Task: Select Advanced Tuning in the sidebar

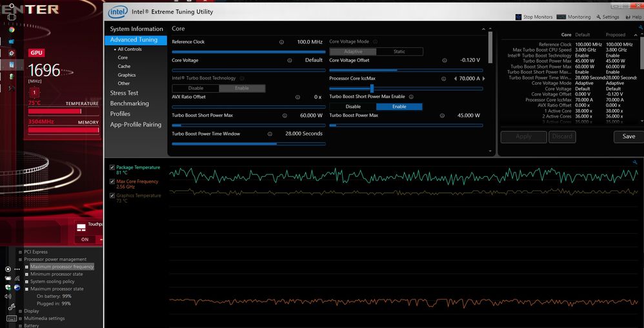Action: 136,40
